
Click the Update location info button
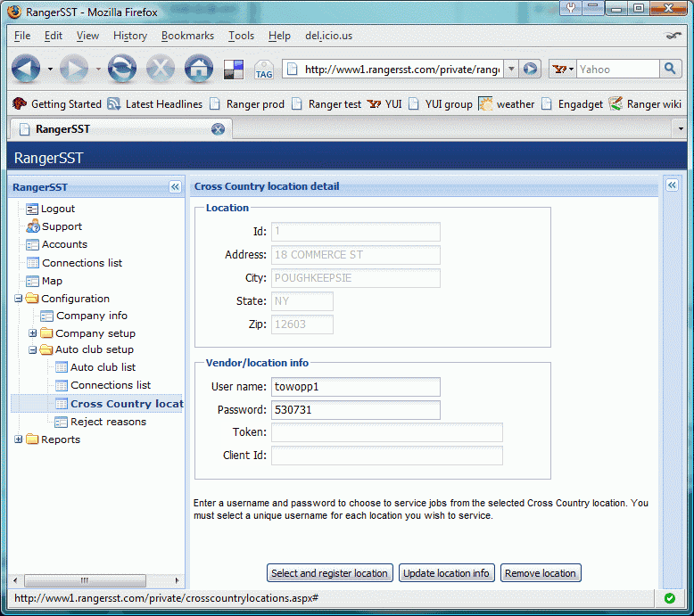click(446, 573)
